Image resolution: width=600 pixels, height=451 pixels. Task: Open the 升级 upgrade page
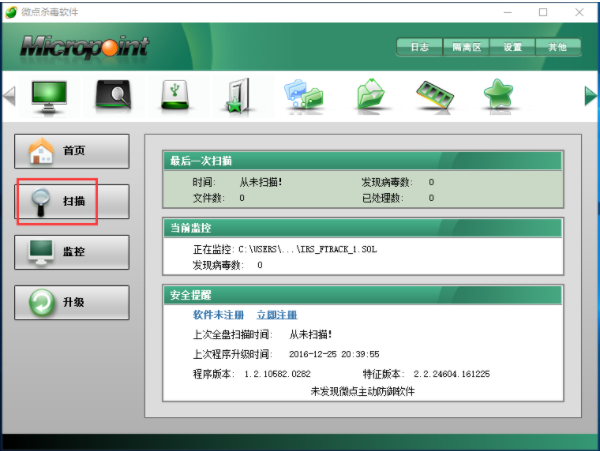pyautogui.click(x=72, y=303)
